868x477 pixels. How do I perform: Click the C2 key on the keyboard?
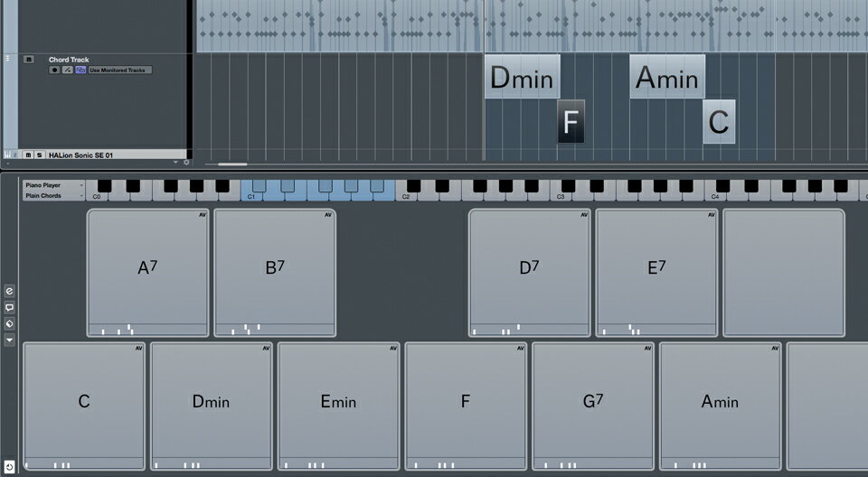tap(406, 195)
